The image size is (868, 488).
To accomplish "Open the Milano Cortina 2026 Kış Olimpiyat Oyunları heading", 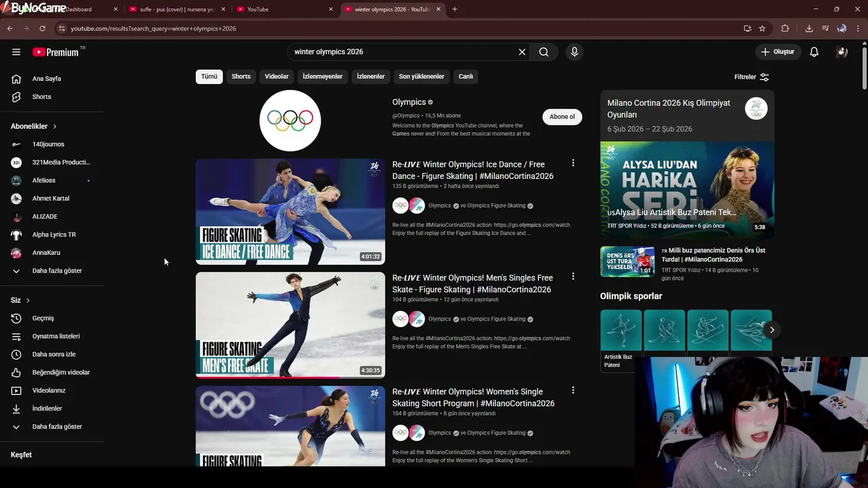I will pos(669,109).
